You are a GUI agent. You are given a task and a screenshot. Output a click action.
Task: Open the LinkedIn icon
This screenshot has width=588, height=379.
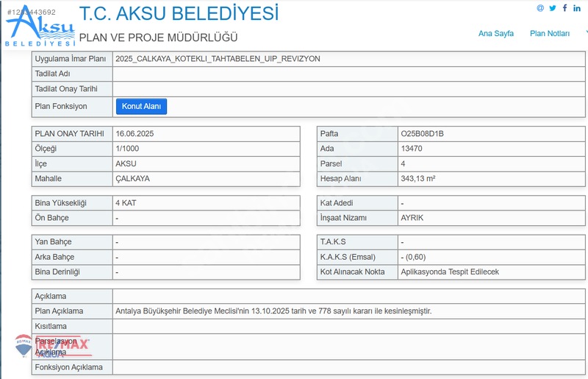tap(577, 8)
